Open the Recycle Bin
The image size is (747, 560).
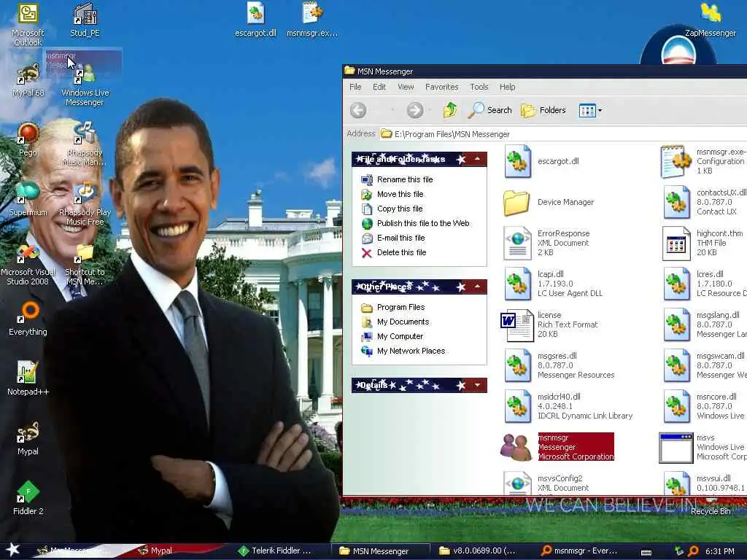click(711, 507)
